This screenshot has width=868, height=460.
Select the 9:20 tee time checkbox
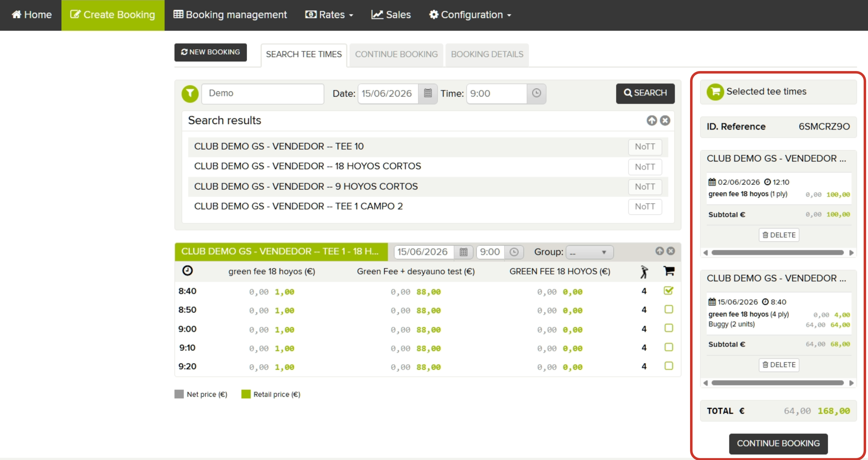[x=669, y=366]
